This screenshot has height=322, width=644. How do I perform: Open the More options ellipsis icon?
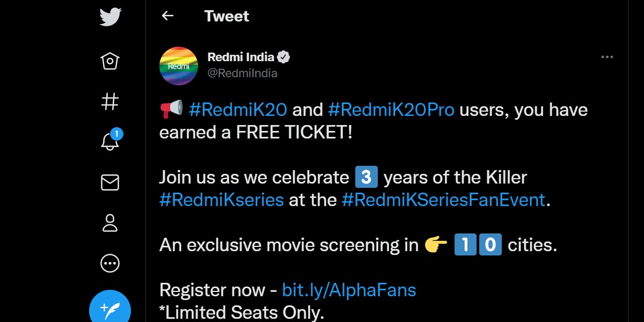click(109, 263)
